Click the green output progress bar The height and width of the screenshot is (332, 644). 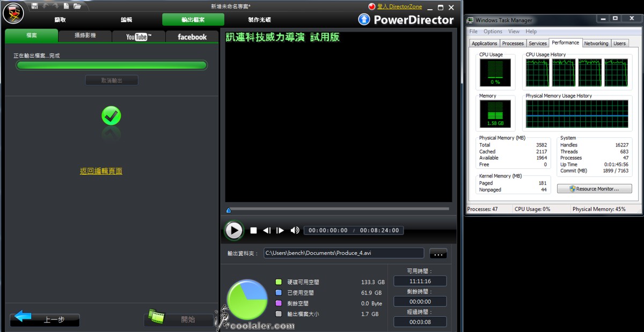(x=112, y=65)
